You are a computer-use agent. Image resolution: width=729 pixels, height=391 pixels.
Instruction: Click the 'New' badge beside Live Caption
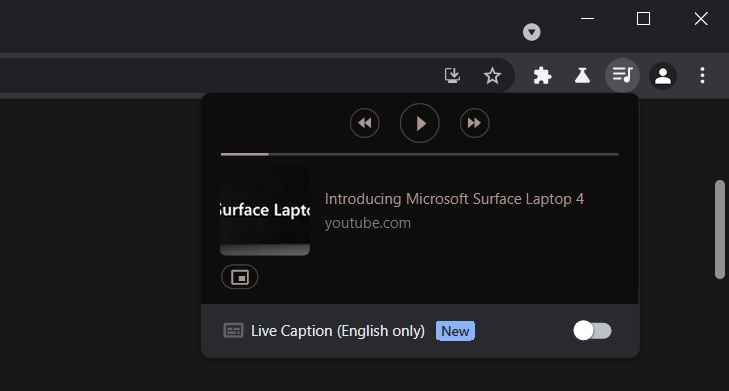[x=455, y=331]
